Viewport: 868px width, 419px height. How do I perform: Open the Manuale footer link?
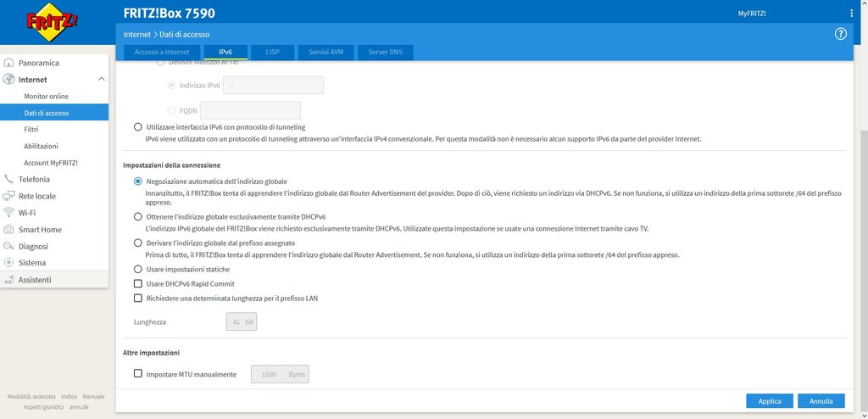[x=93, y=397]
